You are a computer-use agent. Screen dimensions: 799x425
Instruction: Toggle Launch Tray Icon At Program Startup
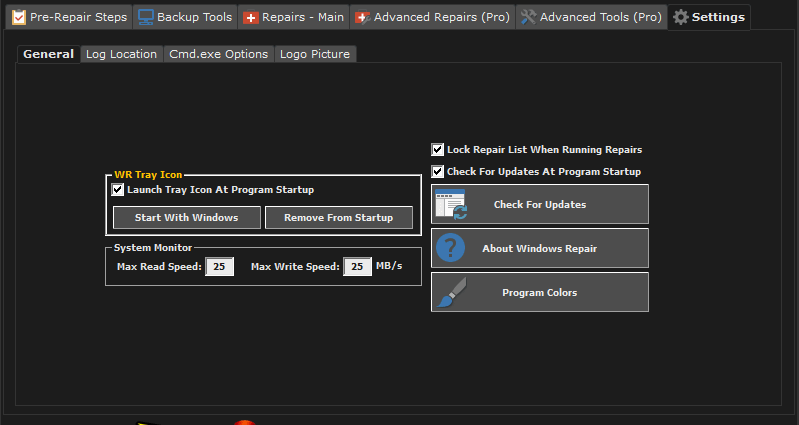point(118,190)
